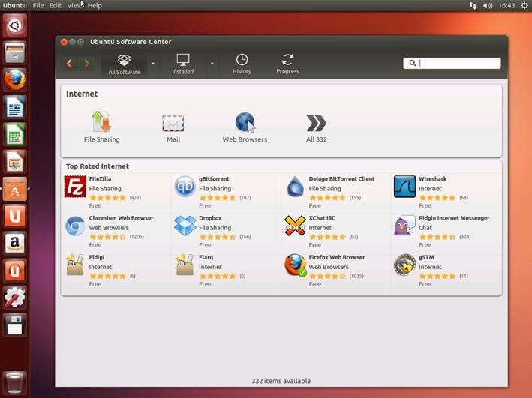Image resolution: width=532 pixels, height=398 pixels.
Task: Open the Dropbox app icon
Action: pos(185,226)
